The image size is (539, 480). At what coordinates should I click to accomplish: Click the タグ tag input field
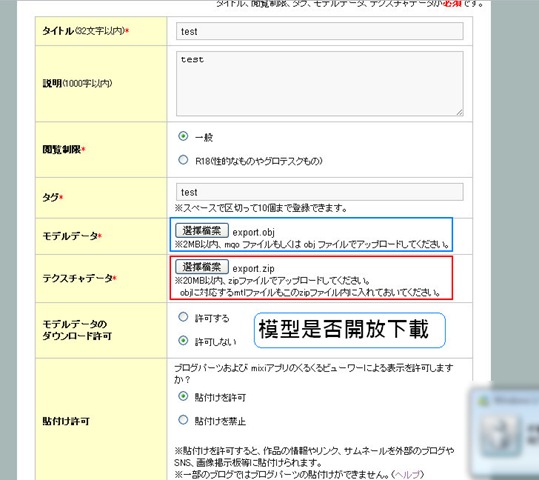pyautogui.click(x=319, y=192)
